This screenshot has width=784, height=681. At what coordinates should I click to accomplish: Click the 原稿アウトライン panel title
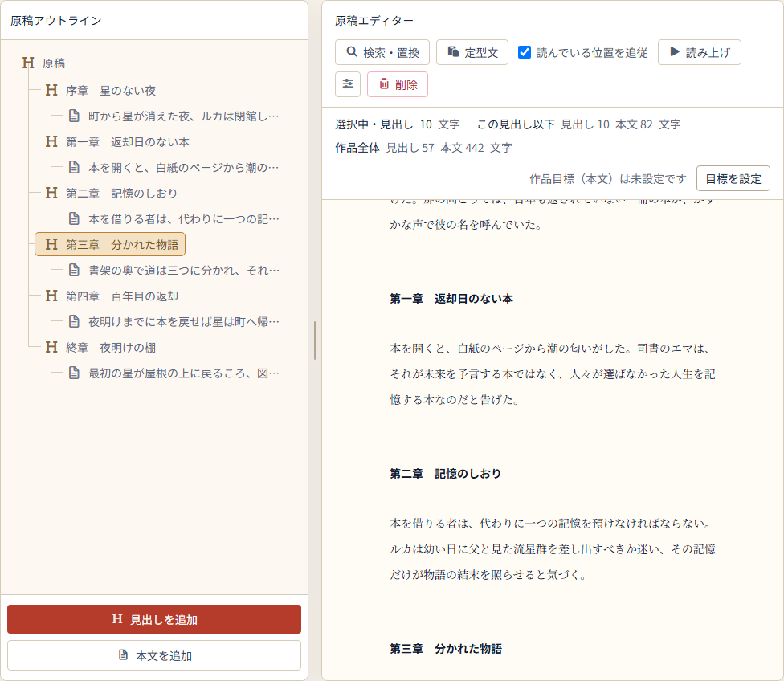(x=56, y=21)
